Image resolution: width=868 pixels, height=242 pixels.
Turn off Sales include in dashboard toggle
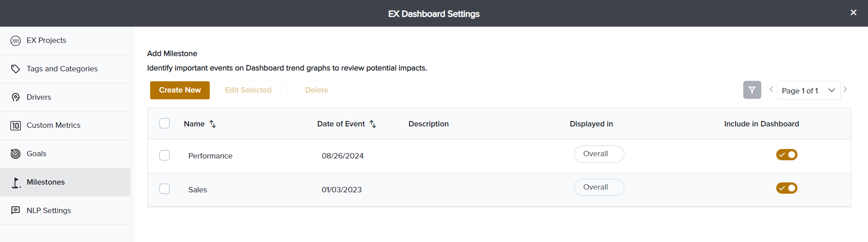click(x=787, y=188)
